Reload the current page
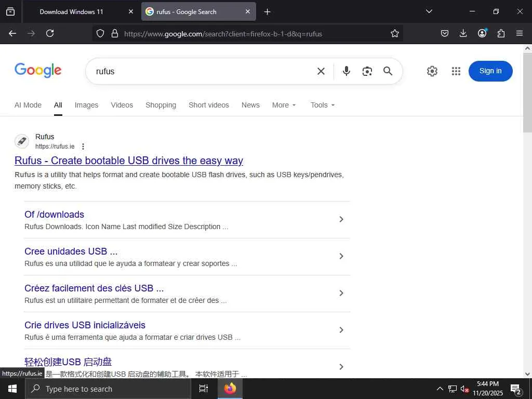Viewport: 532px width, 399px height. [50, 33]
